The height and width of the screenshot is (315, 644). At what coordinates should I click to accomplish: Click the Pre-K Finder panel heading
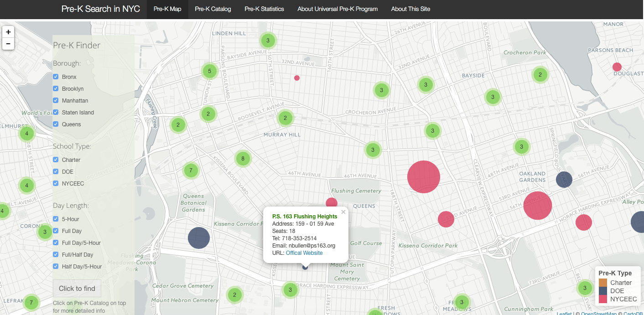coord(77,45)
